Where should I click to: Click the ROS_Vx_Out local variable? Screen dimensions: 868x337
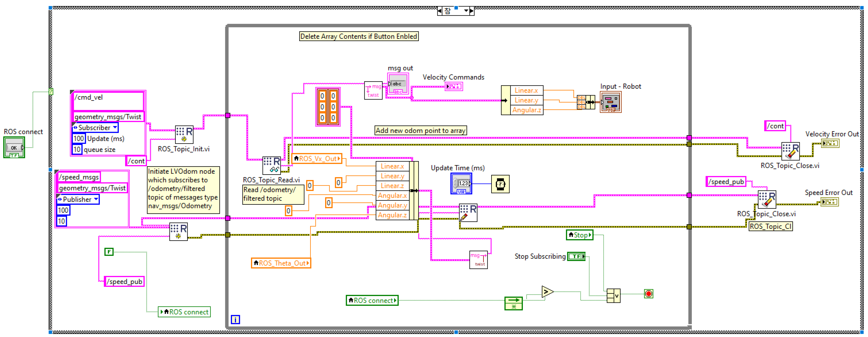(x=317, y=158)
